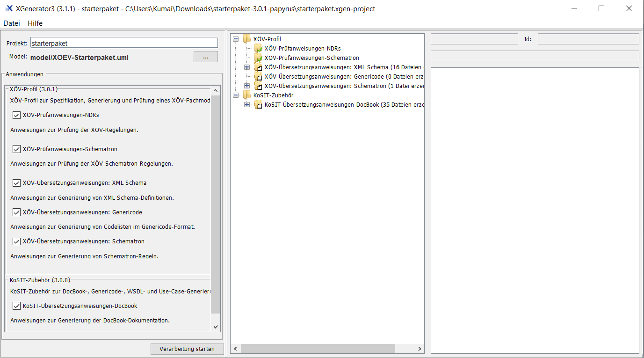Disable XÖV-Übersetzungsanweisungen: Schematron checkbox
Viewport: 644px width, 358px height.
[16, 242]
